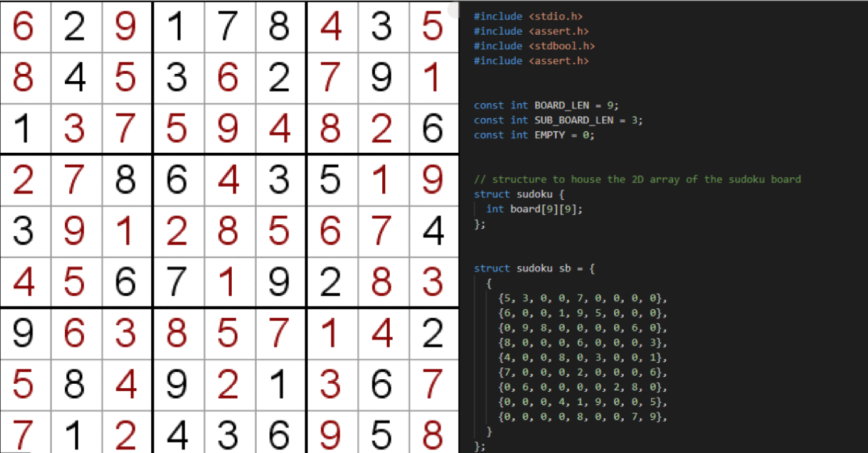This screenshot has height=453, width=868.
Task: Click the red 9 ending the fourth sudoku row
Action: click(432, 180)
